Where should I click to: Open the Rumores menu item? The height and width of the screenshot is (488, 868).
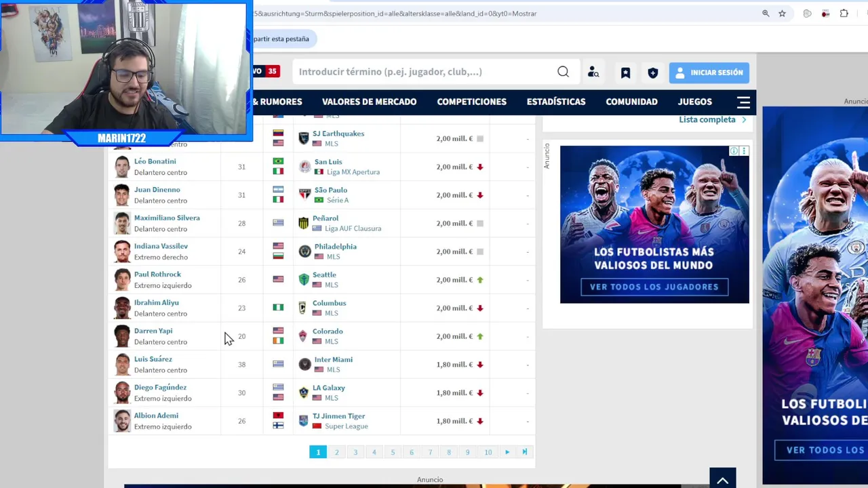point(278,102)
